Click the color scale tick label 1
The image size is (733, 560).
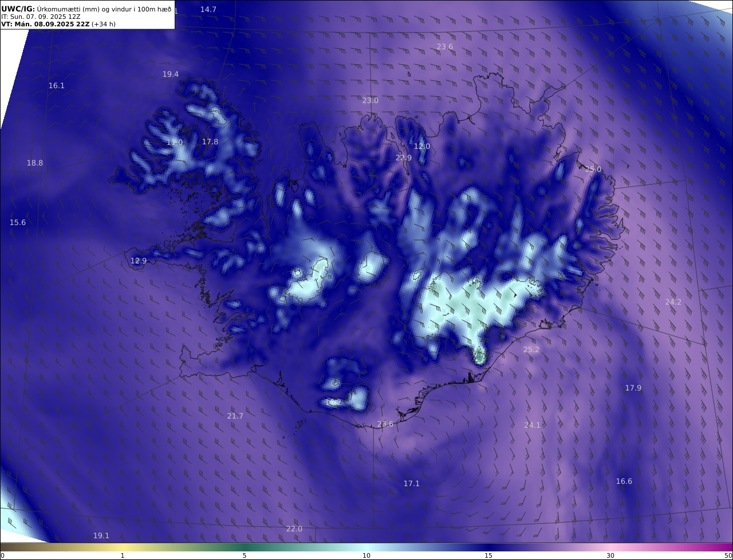click(123, 556)
